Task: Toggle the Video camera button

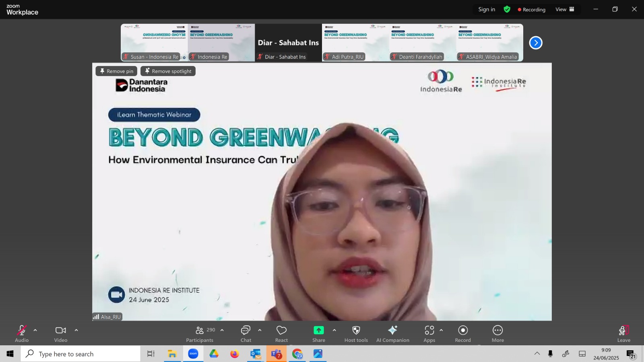Action: tap(61, 331)
